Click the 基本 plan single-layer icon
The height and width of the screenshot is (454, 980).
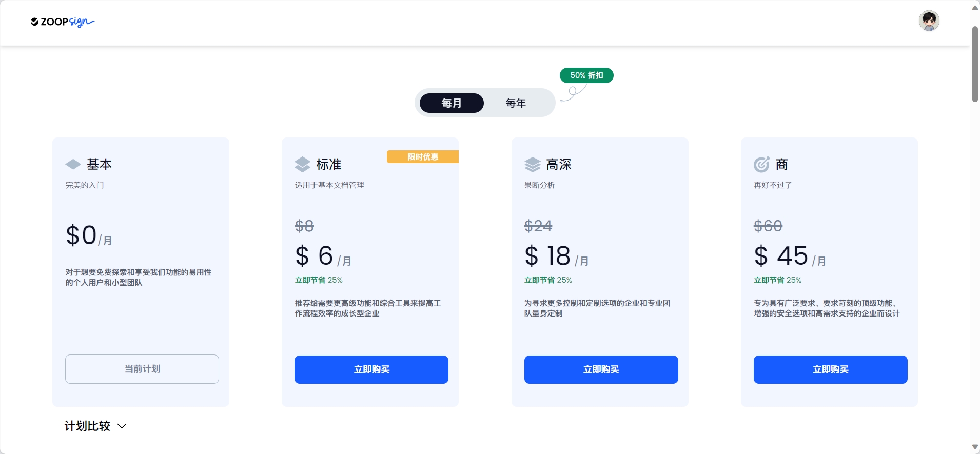point(73,164)
